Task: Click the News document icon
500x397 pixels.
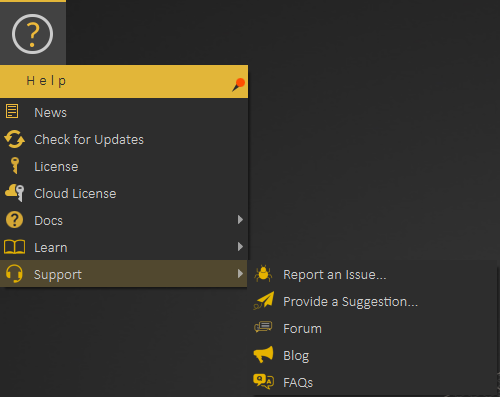Action: tap(12, 111)
